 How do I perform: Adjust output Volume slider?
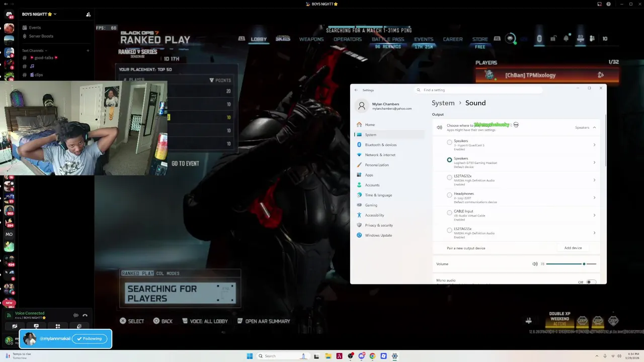[x=571, y=264]
